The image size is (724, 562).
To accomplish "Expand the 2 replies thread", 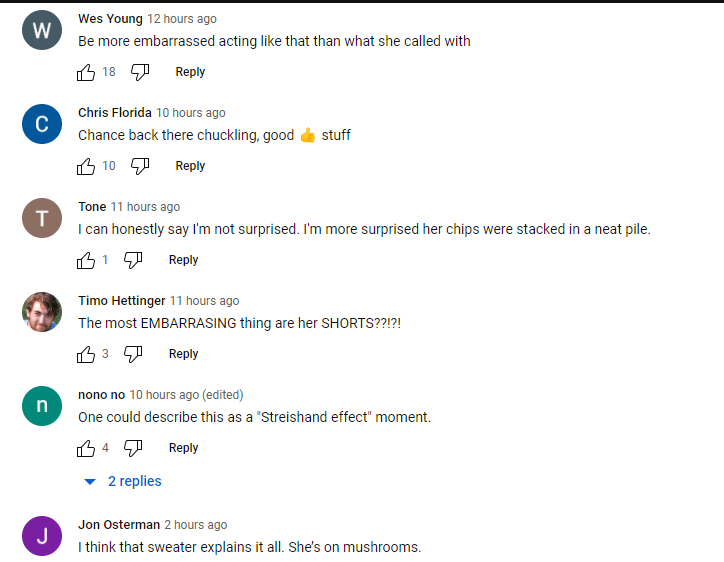I will [x=123, y=481].
